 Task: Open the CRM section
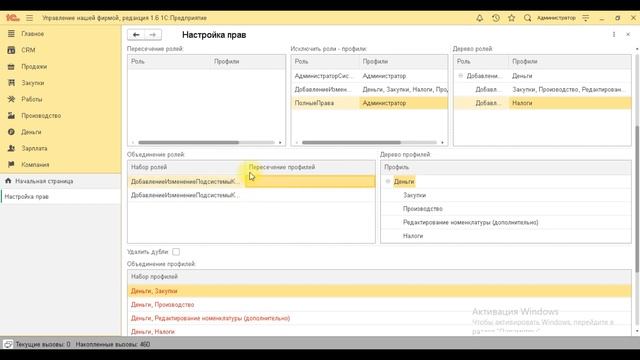point(28,50)
